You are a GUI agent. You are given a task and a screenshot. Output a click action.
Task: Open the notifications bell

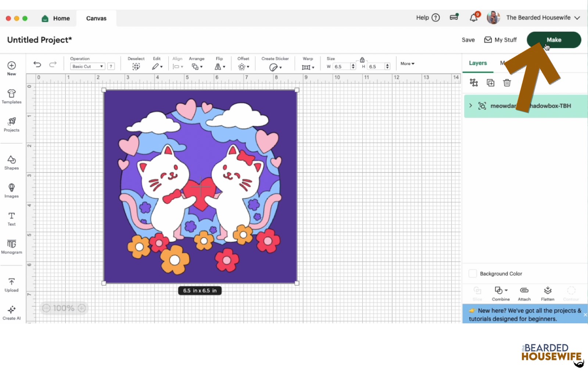coord(474,18)
